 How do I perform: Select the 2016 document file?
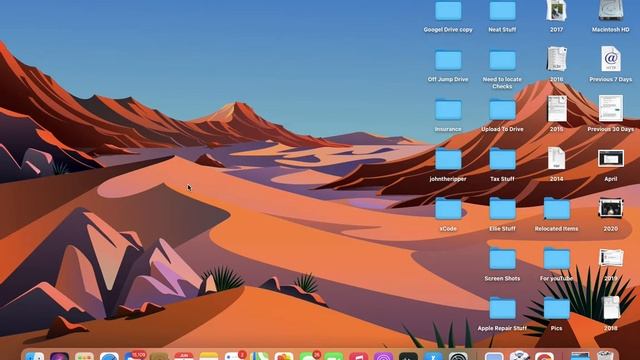(556, 59)
